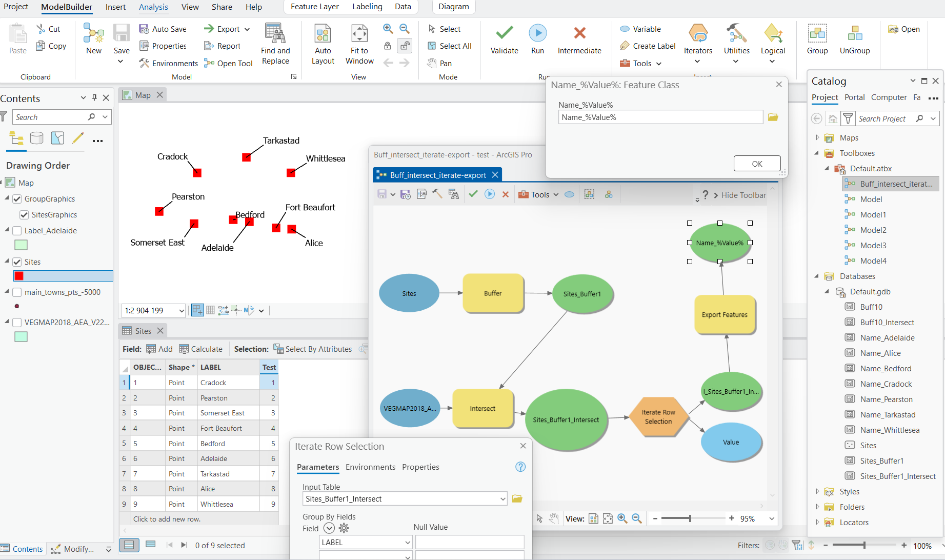Collapse the Default.gdb database tree
945x560 pixels.
[x=826, y=291]
